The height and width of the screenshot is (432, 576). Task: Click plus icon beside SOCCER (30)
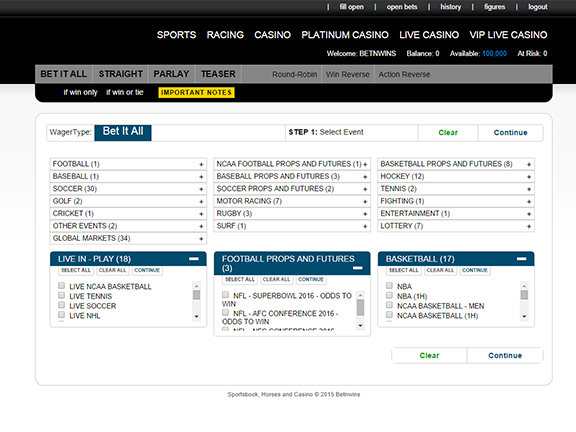(201, 189)
